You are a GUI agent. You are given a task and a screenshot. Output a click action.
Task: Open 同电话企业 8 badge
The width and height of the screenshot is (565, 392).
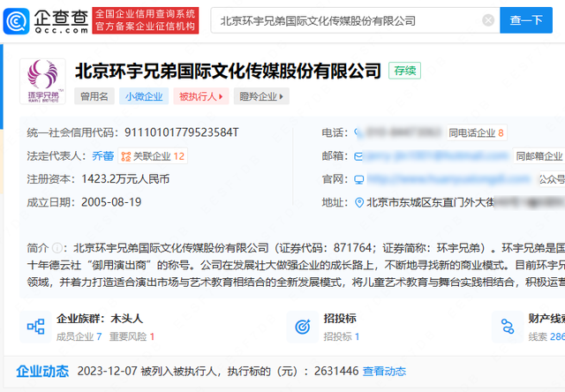(x=477, y=133)
